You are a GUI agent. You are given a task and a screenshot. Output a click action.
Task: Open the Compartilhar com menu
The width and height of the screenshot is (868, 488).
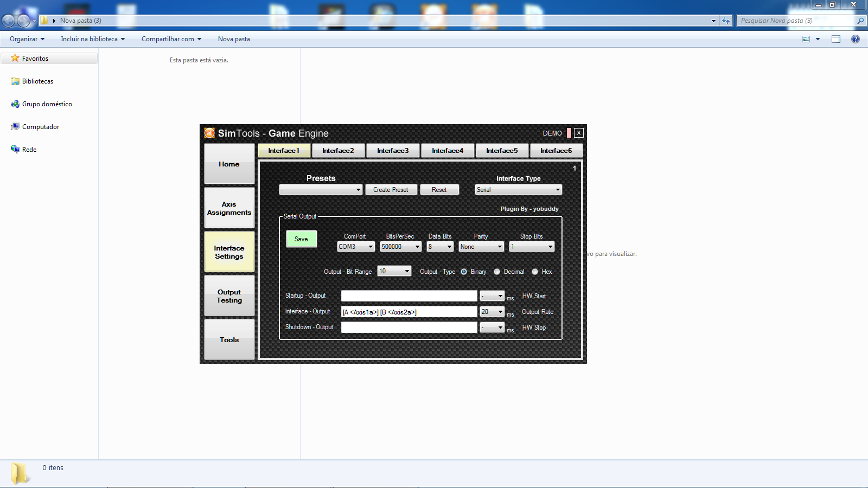(x=171, y=39)
